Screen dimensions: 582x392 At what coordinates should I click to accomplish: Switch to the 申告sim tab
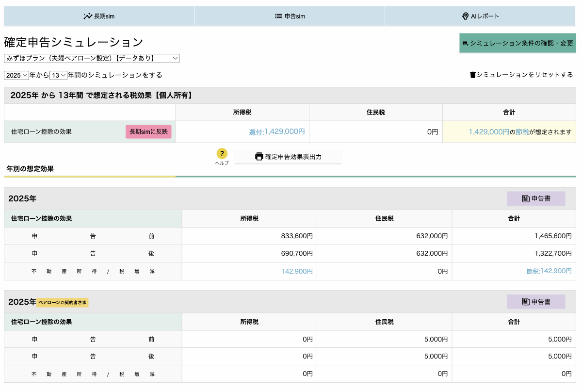pyautogui.click(x=290, y=16)
